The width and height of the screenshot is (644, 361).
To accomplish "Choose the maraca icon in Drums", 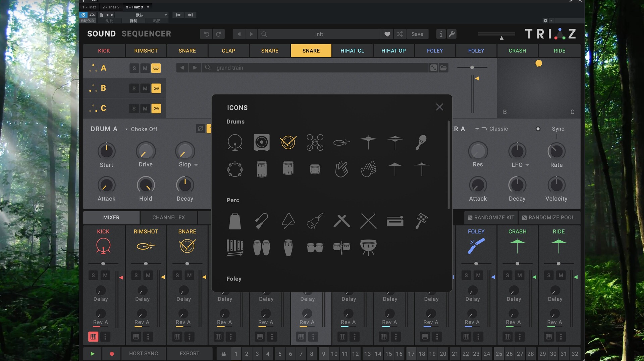I will click(x=421, y=143).
